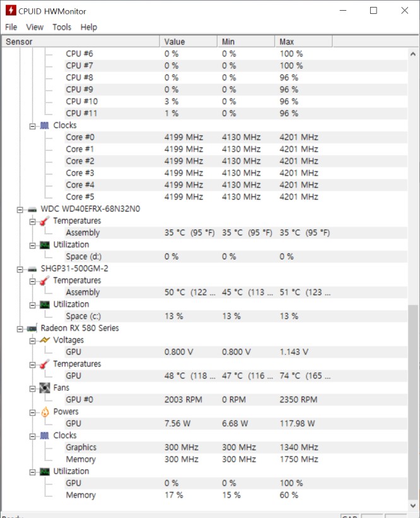Select the graphics card icon for Radeon RX 580

point(32,328)
